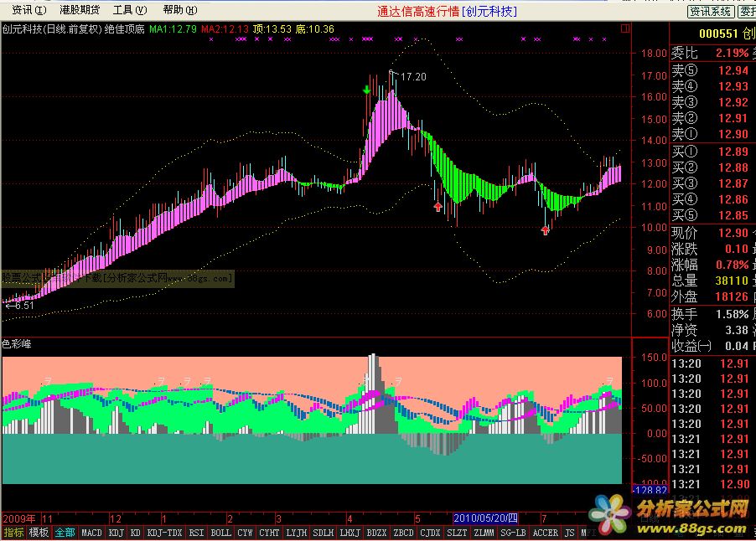
Task: Click the 总量 38110 value
Action: click(732, 281)
